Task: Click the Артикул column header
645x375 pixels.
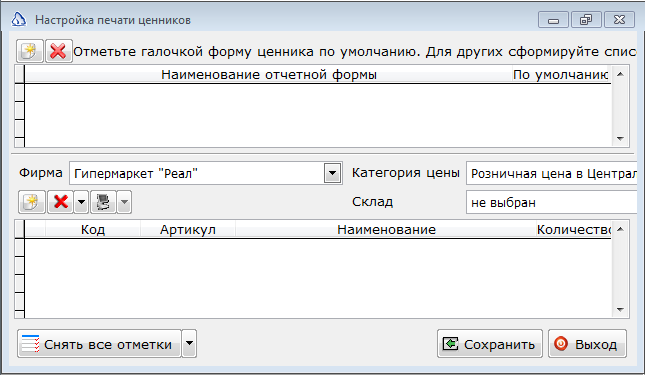Action: [x=188, y=229]
